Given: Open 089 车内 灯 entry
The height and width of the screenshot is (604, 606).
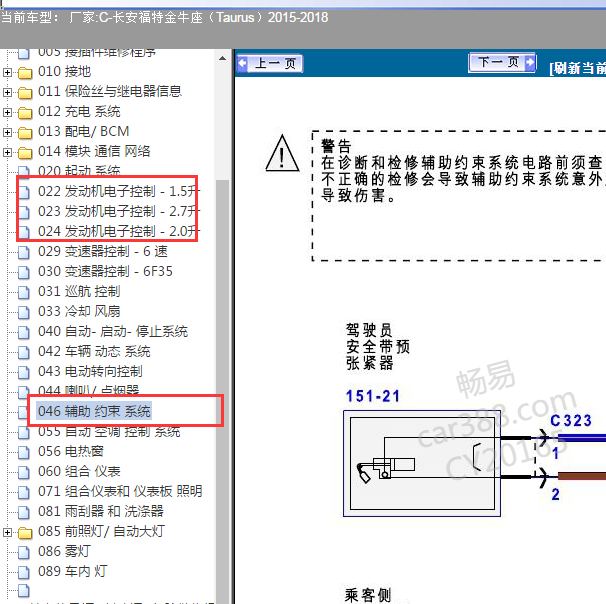Looking at the screenshot, I should pos(72,572).
